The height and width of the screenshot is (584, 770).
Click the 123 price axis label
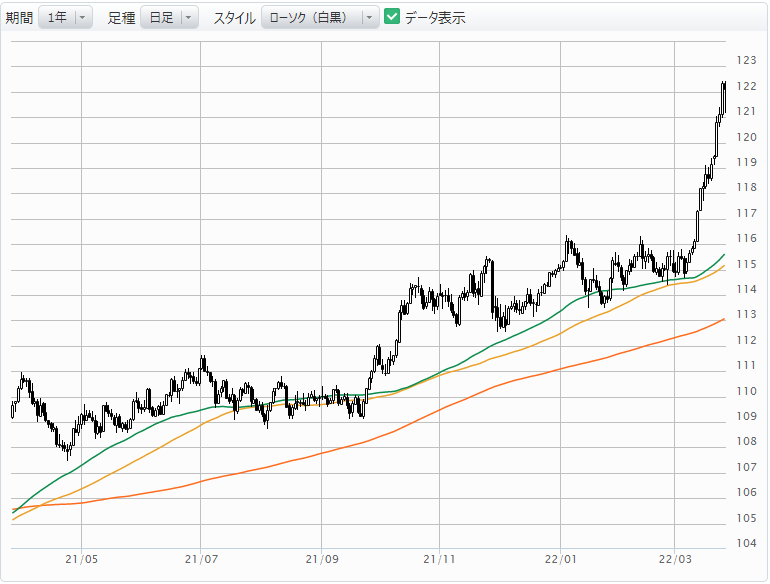pos(746,60)
